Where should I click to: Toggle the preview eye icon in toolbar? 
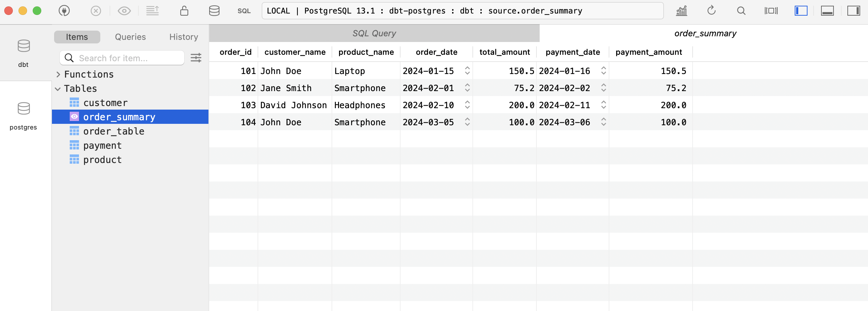coord(124,11)
